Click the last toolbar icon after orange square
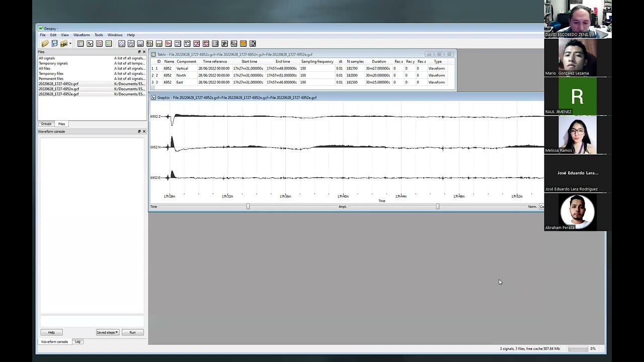 point(253,44)
